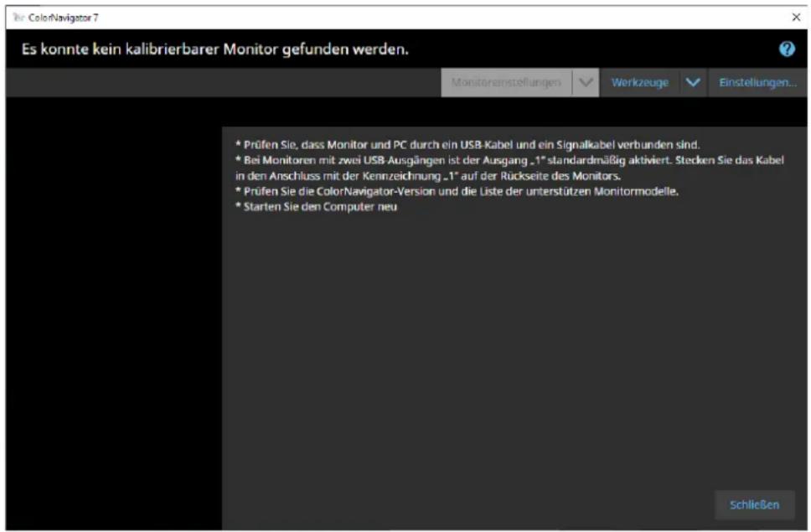Expand the Monitoreinstellungen dropdown arrow
811x532 pixels.
pos(586,83)
